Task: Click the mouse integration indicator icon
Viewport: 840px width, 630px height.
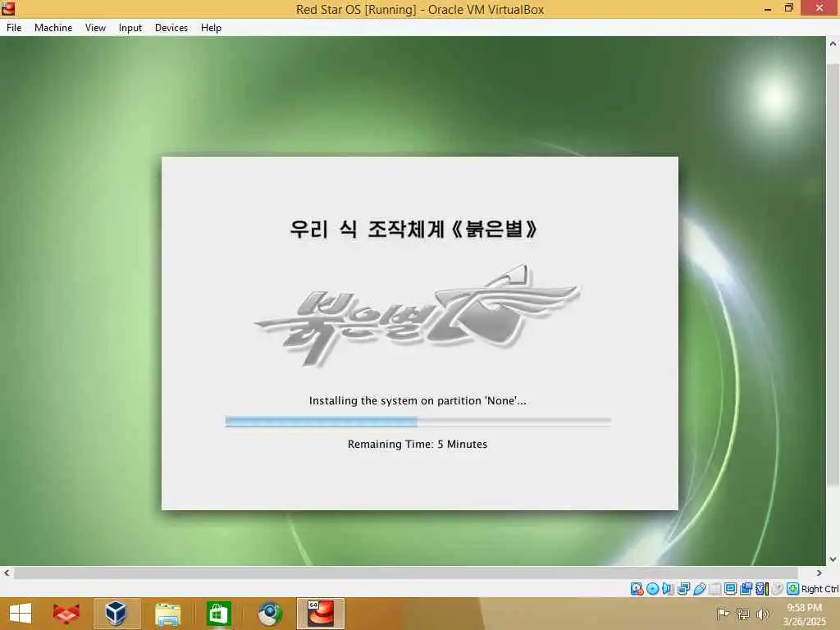Action: [778, 589]
